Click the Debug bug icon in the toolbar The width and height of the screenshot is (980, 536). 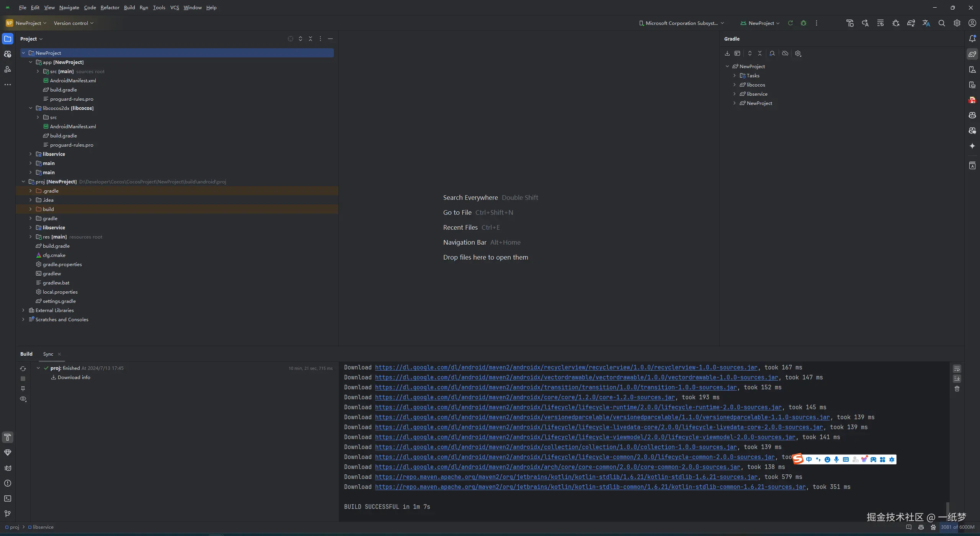click(x=804, y=23)
